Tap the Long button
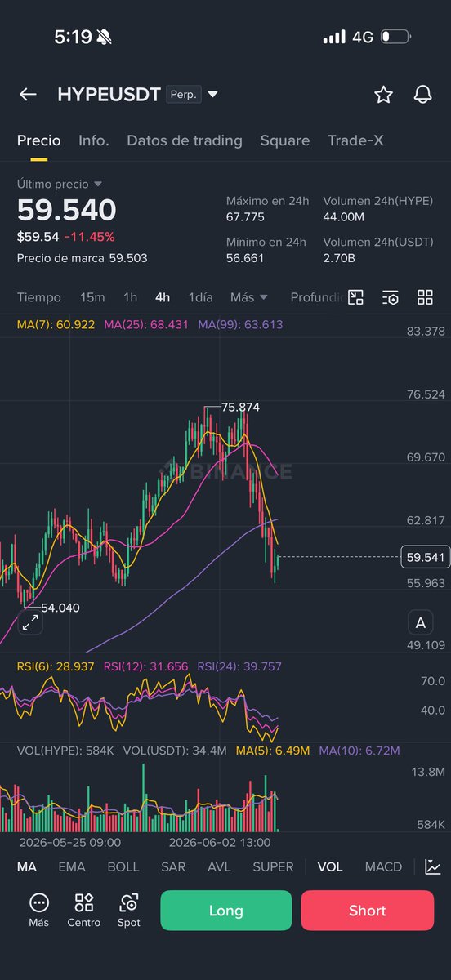The image size is (451, 980). pos(225,911)
